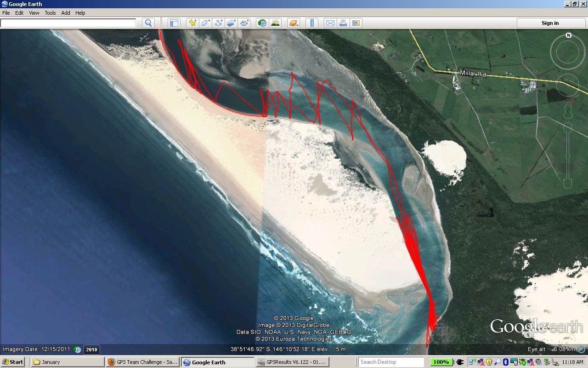Click the Sign in button
Viewport: 588px width, 368px height.
pyautogui.click(x=550, y=23)
